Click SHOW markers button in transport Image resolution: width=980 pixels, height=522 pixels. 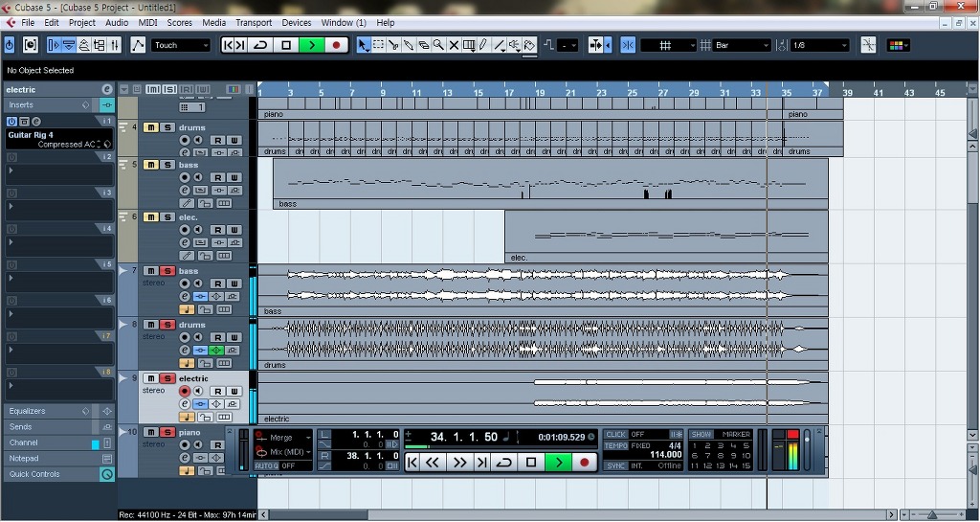tap(702, 434)
